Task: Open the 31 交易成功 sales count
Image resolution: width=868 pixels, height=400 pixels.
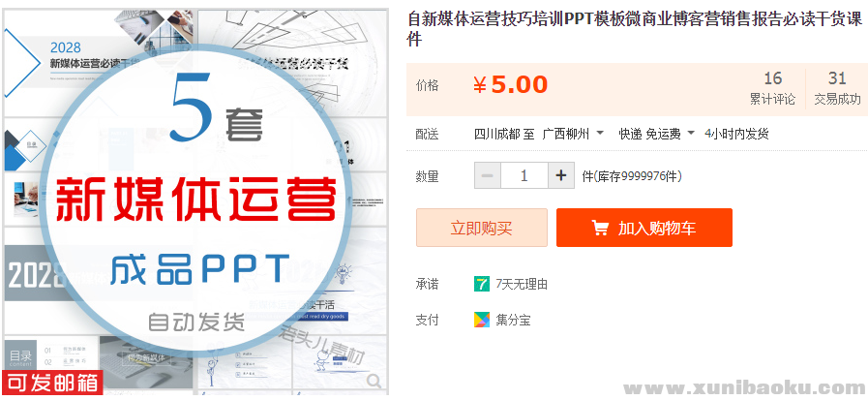Action: [x=837, y=88]
